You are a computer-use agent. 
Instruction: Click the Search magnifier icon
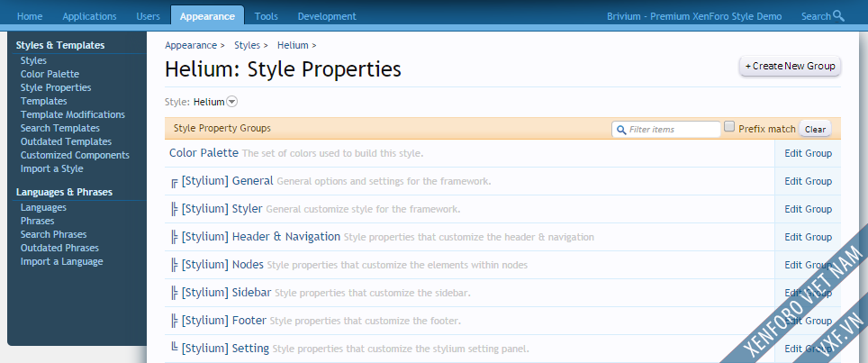point(838,16)
